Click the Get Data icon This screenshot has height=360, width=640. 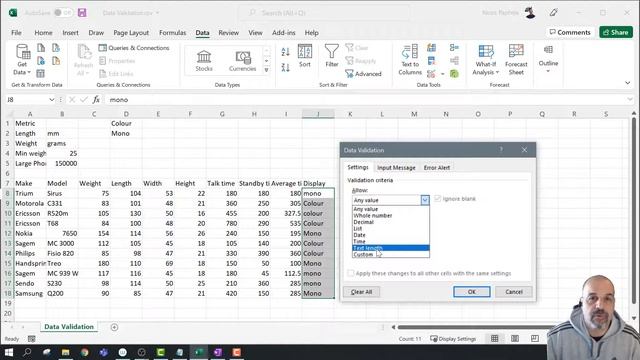coord(22,59)
